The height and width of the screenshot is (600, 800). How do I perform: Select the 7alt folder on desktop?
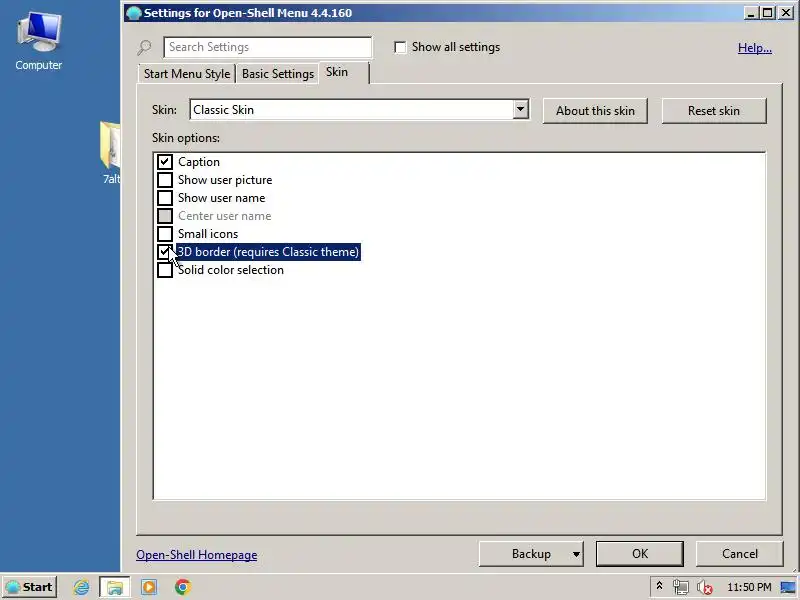click(111, 153)
